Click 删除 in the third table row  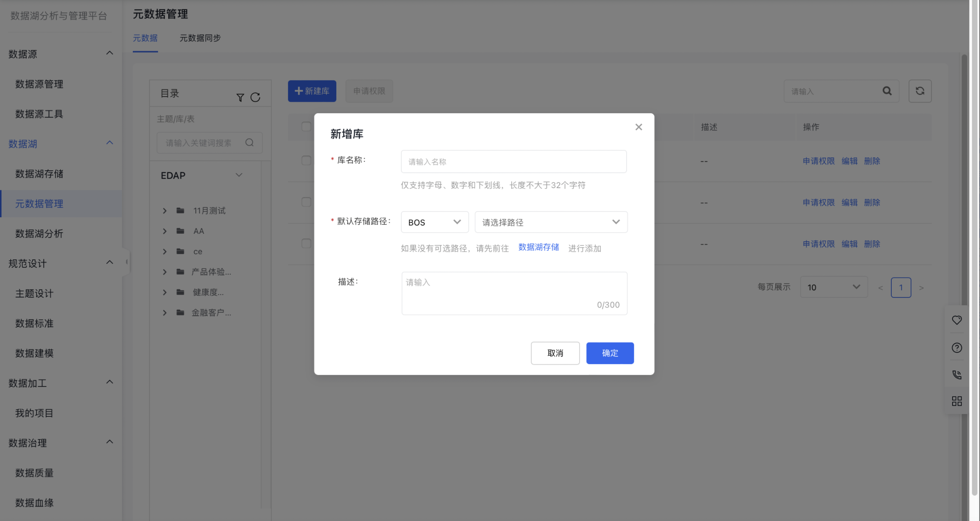click(872, 244)
